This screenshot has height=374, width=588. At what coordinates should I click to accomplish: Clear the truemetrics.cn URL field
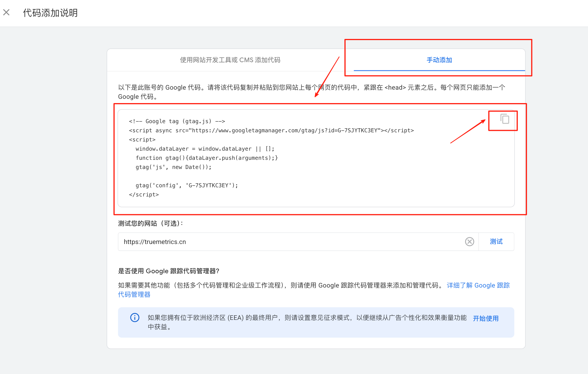(469, 242)
